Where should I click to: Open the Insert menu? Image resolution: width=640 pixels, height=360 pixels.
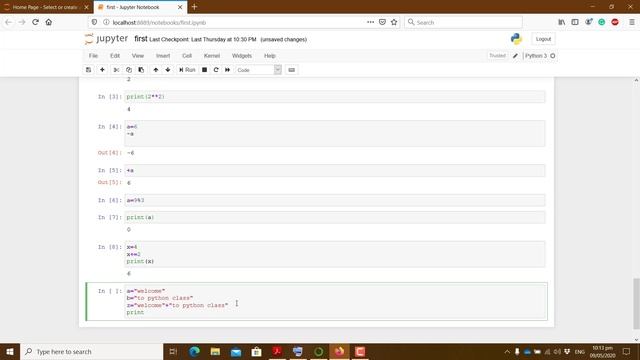point(163,56)
